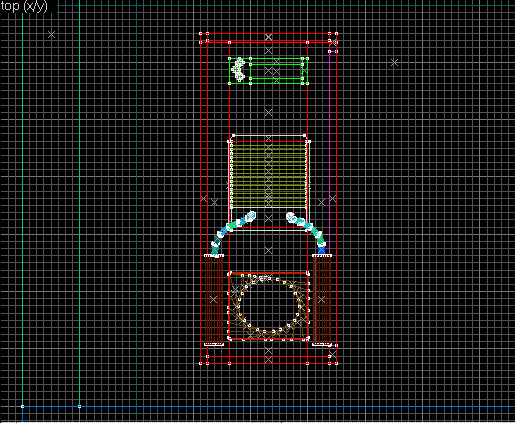Select the outer red rectangle's bottom-right corner vertex
This screenshot has height=423, width=515.
336,363
